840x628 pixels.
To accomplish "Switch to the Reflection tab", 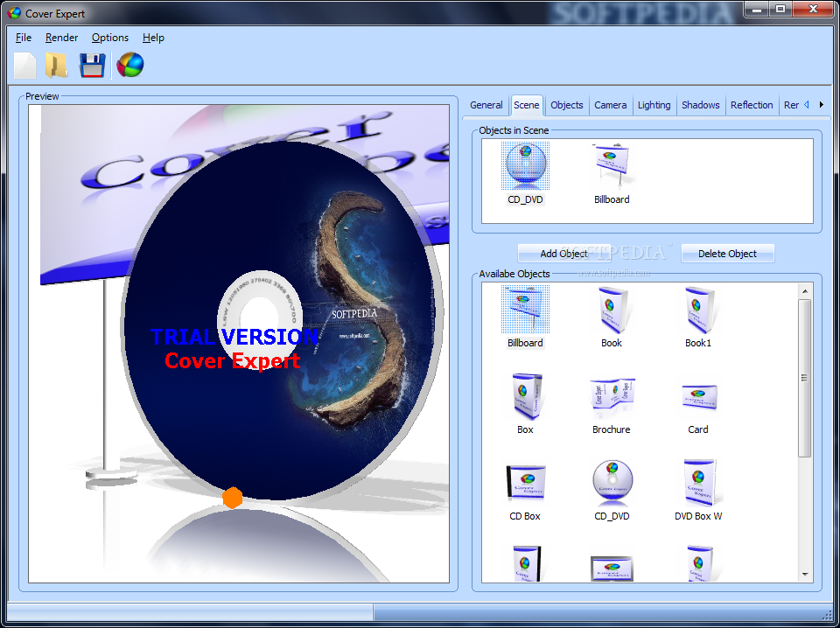I will [752, 105].
